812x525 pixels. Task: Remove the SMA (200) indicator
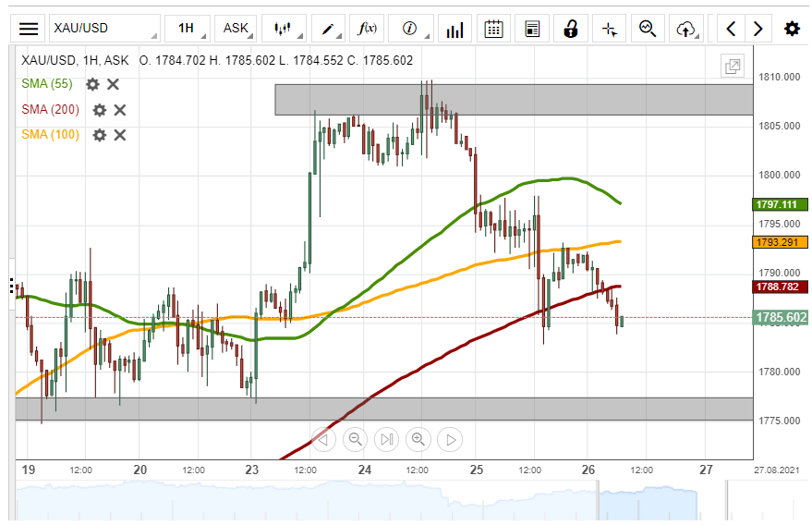[120, 109]
